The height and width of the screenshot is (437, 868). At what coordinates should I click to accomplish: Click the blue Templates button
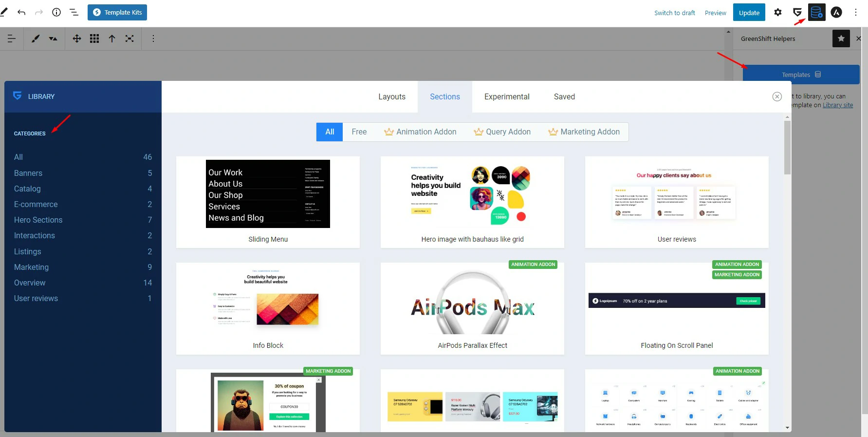801,75
